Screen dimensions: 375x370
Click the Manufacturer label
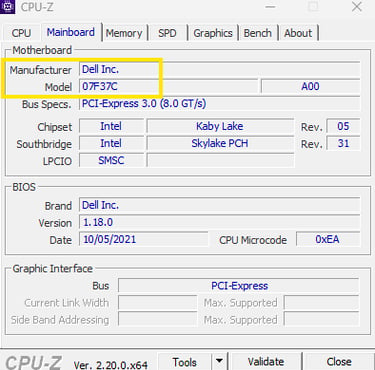[x=40, y=70]
